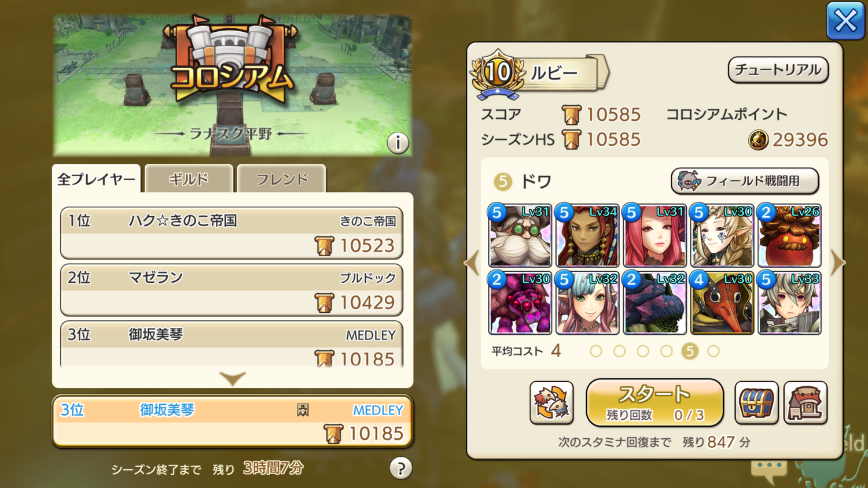Open first place ranking entry ハク☆きのこ帝国
The image size is (868, 488).
(231, 233)
